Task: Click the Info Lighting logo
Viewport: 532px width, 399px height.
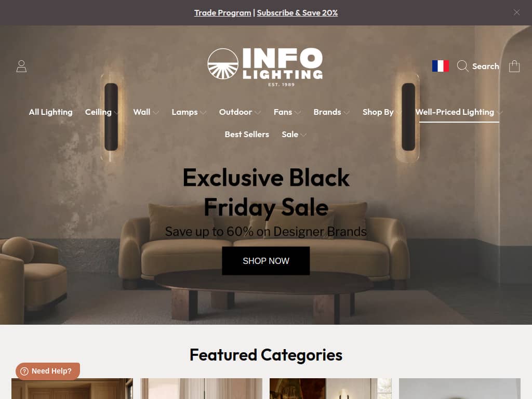Action: (x=265, y=67)
